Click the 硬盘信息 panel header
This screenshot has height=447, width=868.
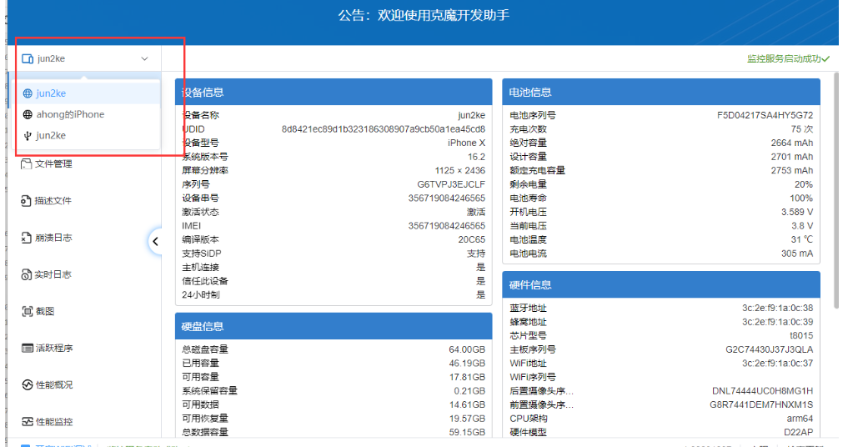(334, 326)
